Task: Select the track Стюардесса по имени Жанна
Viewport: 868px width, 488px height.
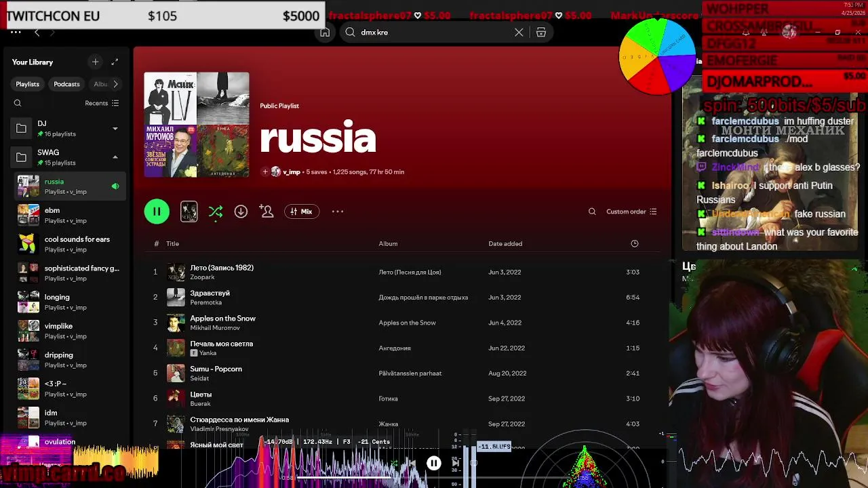Action: pyautogui.click(x=239, y=420)
